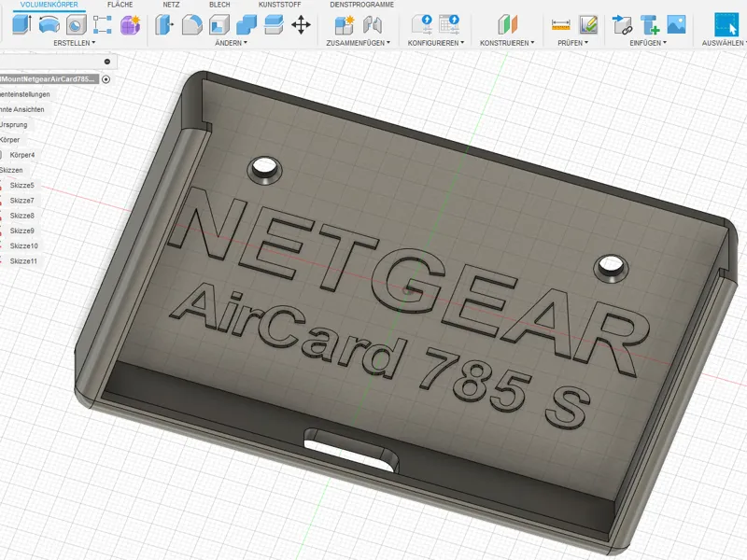Switch to the VOLUMENKÖRPER tab
This screenshot has width=747, height=560.
click(x=49, y=5)
